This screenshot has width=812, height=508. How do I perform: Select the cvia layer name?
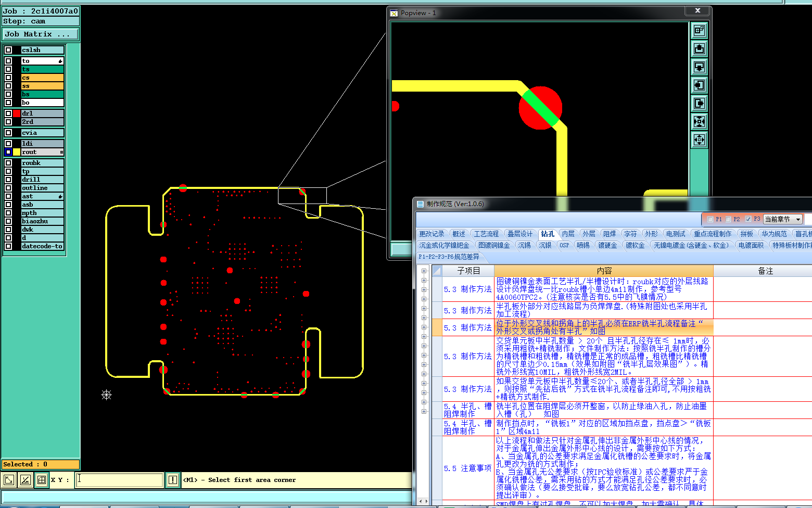tap(42, 133)
